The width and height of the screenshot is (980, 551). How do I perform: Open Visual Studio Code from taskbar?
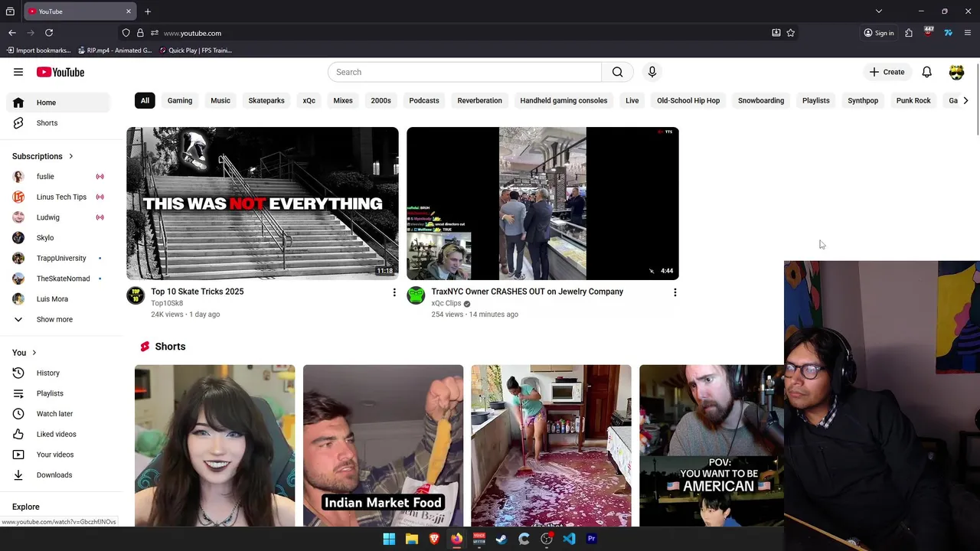coord(569,539)
